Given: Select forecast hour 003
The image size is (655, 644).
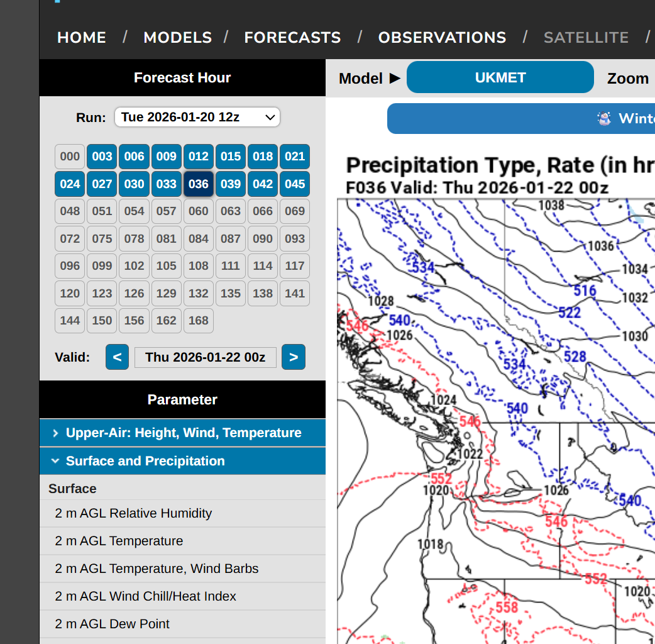Looking at the screenshot, I should (x=102, y=157).
